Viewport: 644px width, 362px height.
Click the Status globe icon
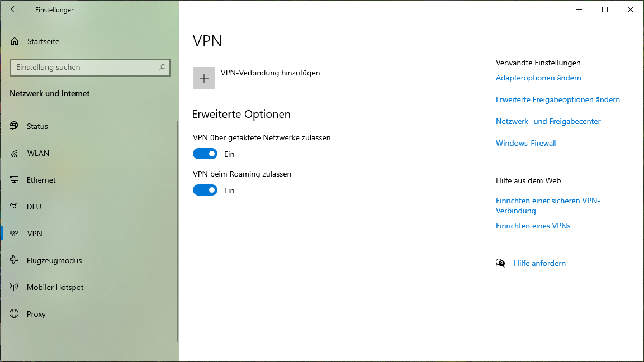pyautogui.click(x=15, y=126)
